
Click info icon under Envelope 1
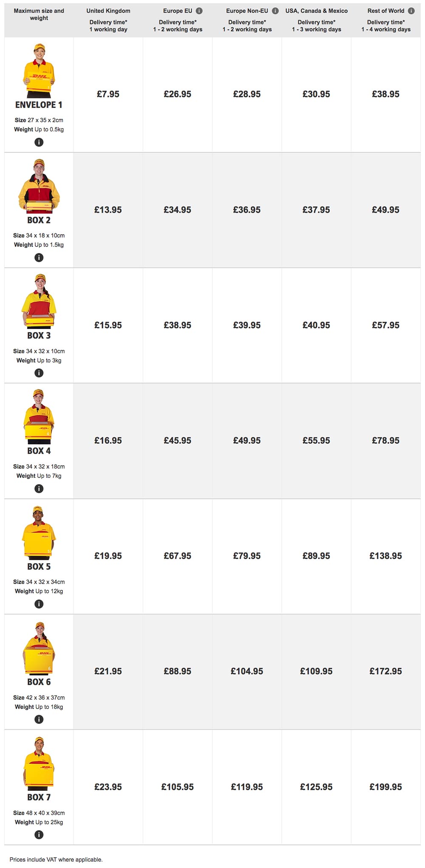[39, 142]
